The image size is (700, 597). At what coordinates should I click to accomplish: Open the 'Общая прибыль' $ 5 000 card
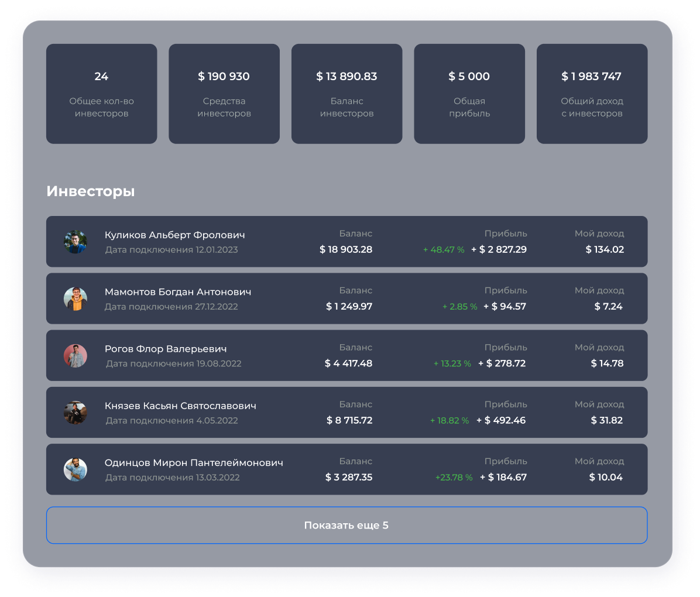(x=469, y=94)
